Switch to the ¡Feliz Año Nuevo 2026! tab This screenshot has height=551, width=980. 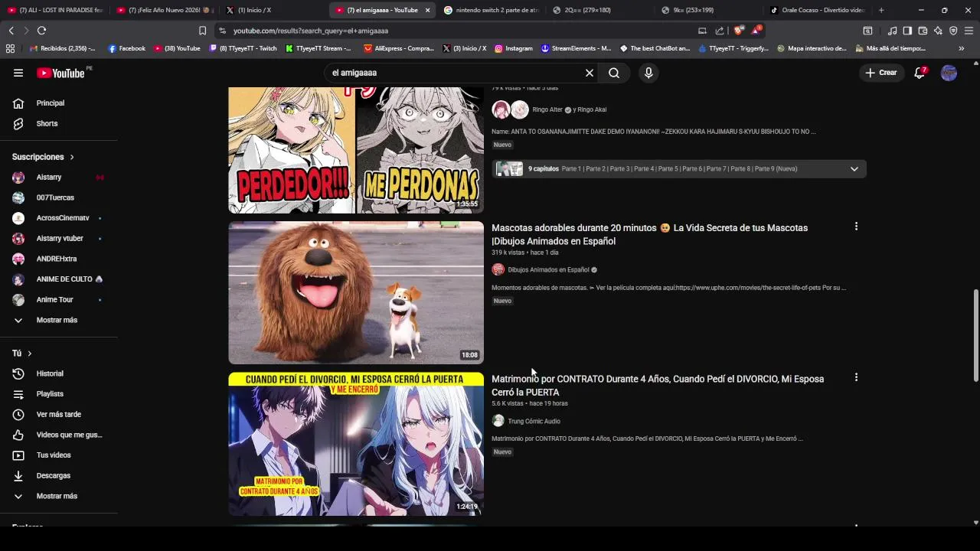(x=165, y=10)
